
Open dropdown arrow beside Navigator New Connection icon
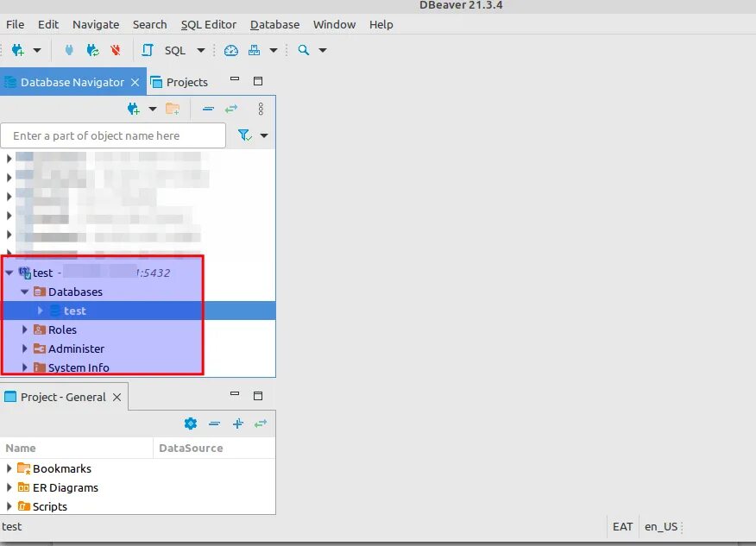[x=153, y=109]
